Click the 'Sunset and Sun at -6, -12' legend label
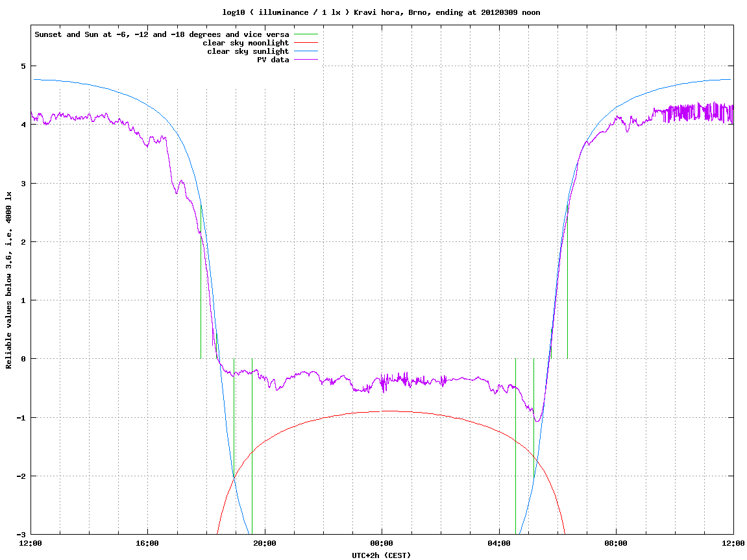747x560 pixels. click(162, 34)
